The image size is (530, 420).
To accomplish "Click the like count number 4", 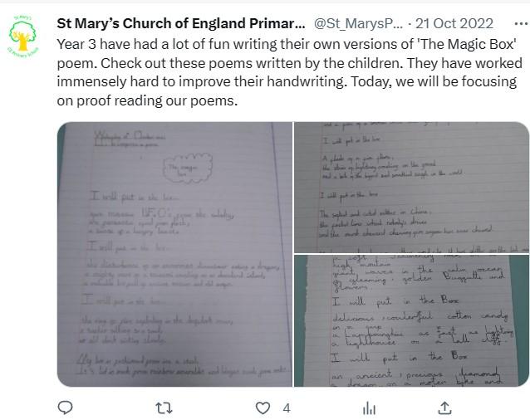I will pyautogui.click(x=286, y=408).
